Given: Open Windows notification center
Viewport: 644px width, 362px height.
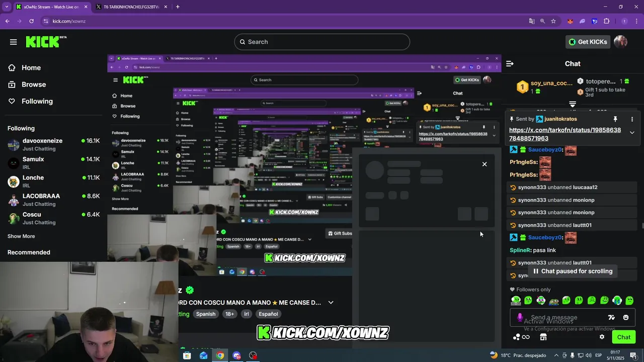Looking at the screenshot, I should (x=633, y=355).
